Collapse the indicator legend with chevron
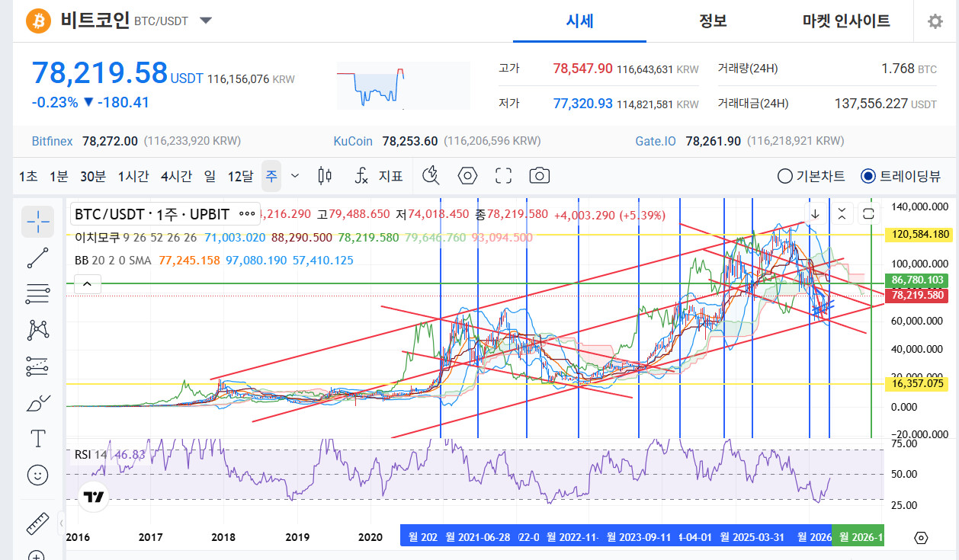This screenshot has height=560, width=959. point(87,285)
